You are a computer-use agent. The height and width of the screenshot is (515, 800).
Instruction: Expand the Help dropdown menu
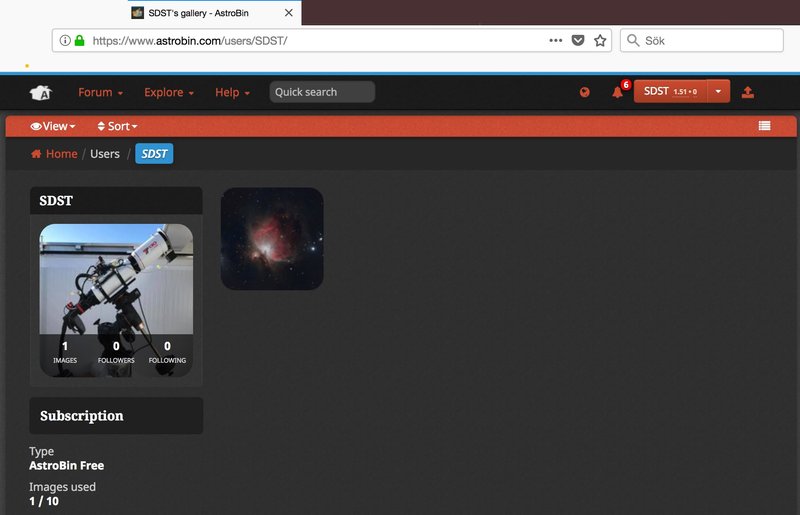pyautogui.click(x=232, y=92)
